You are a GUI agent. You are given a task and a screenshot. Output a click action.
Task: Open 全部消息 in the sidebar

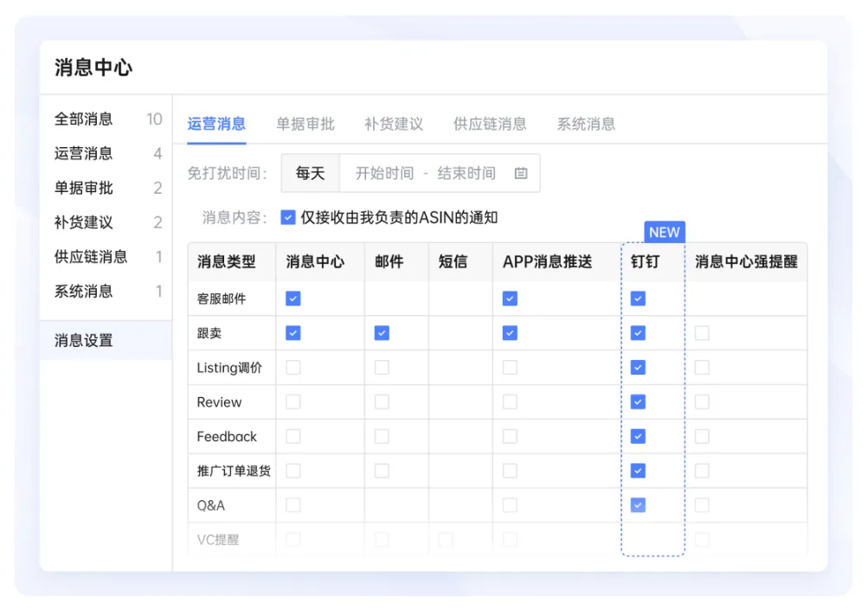(x=106, y=119)
